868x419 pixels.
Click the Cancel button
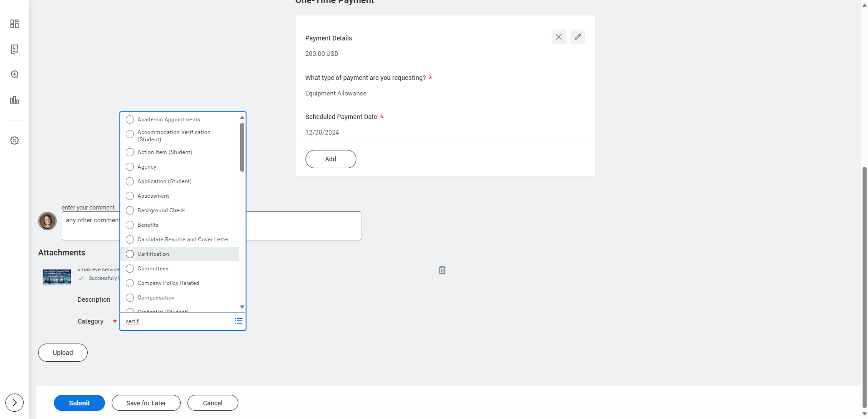point(213,403)
